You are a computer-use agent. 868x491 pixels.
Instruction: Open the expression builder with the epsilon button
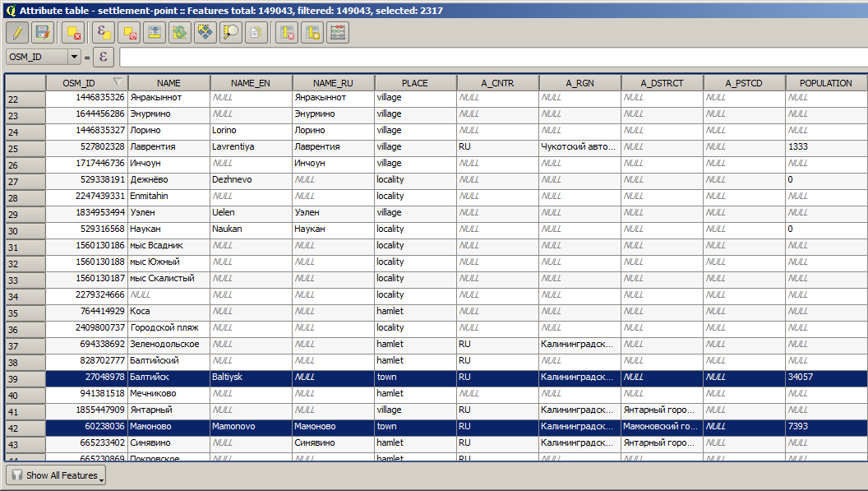pyautogui.click(x=103, y=58)
